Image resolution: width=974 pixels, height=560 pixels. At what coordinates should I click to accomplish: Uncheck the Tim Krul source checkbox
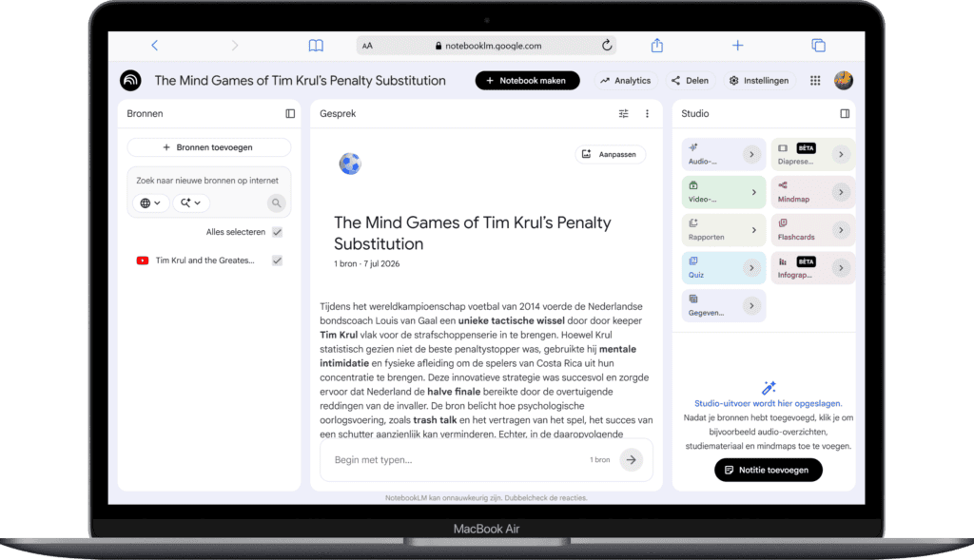tap(277, 261)
